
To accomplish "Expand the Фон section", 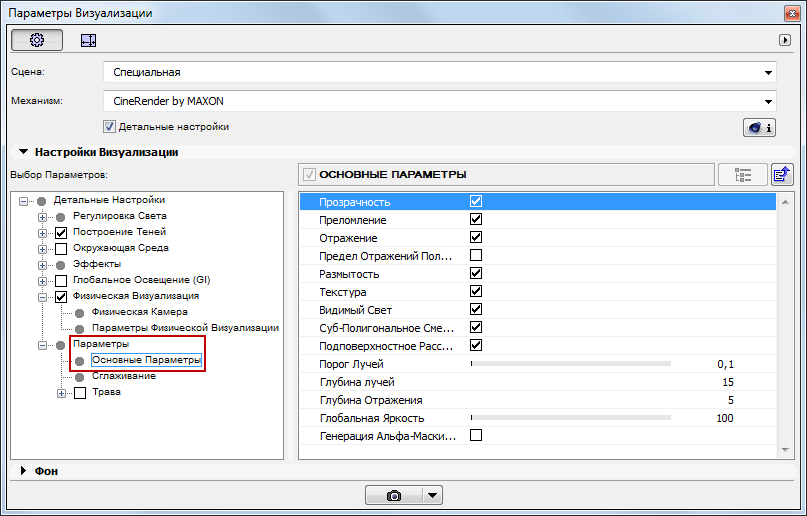I will point(23,471).
